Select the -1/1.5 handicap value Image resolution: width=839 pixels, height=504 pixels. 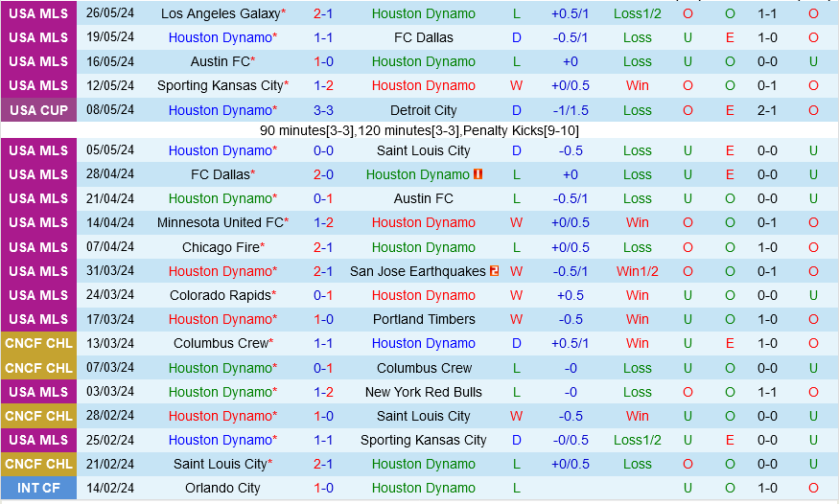(571, 110)
